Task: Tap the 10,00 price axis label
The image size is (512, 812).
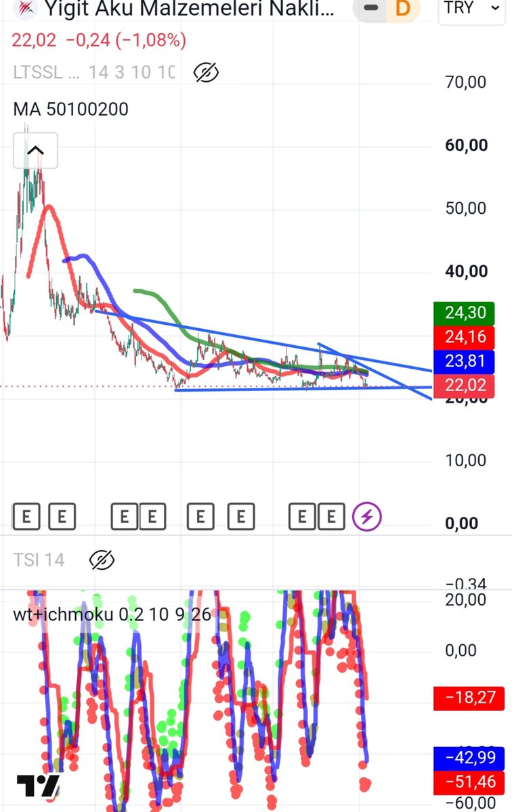Action: point(466,460)
